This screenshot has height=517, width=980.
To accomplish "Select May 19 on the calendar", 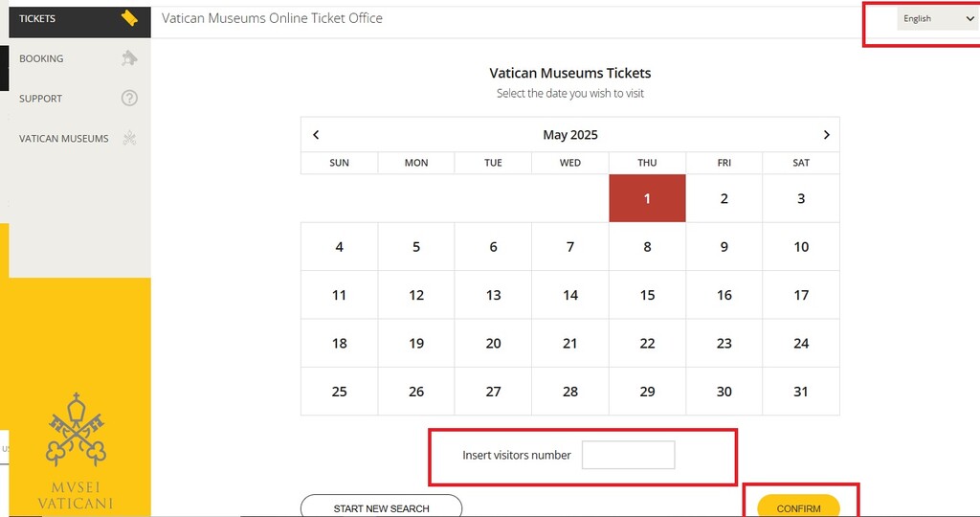I will tap(416, 343).
